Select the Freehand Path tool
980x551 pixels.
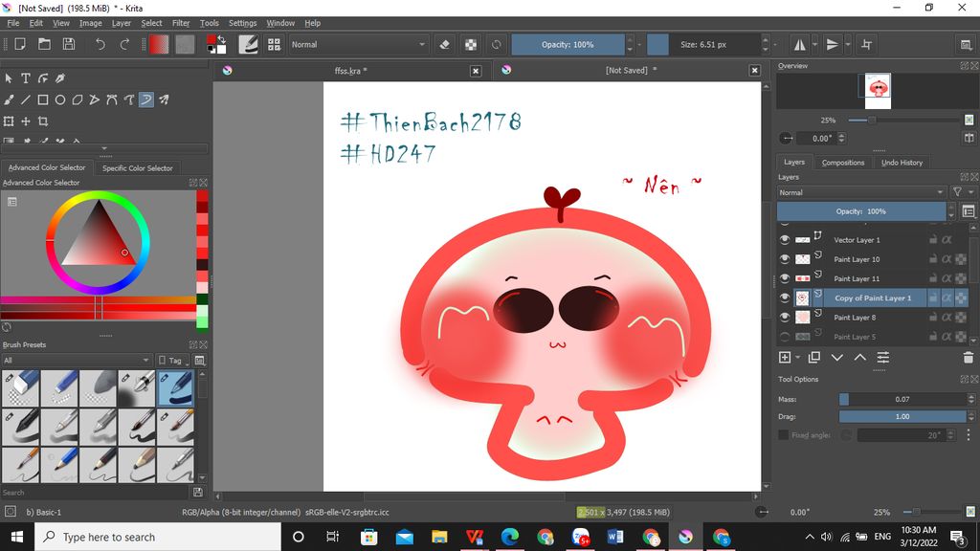[x=129, y=99]
